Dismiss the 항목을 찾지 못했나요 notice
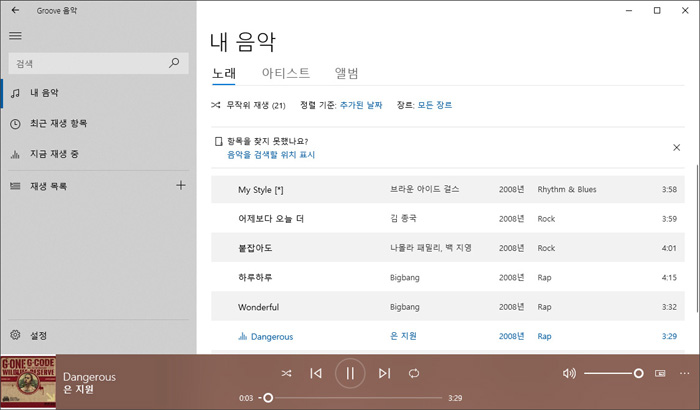The width and height of the screenshot is (700, 410). coord(676,147)
